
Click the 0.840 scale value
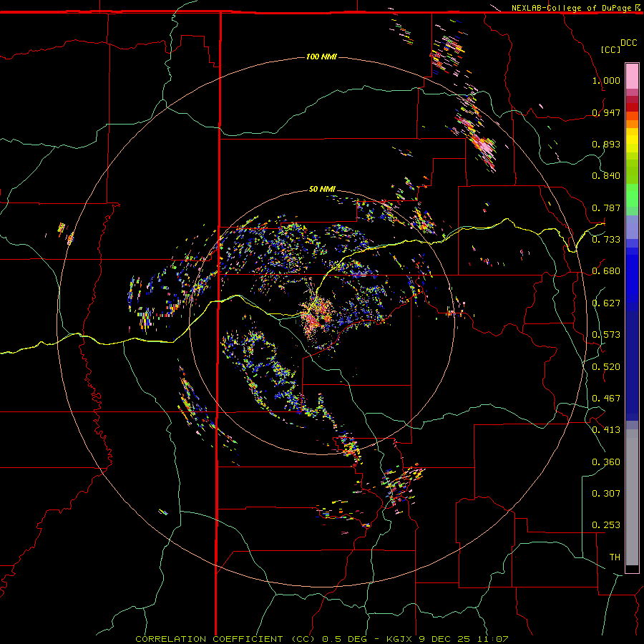(606, 176)
